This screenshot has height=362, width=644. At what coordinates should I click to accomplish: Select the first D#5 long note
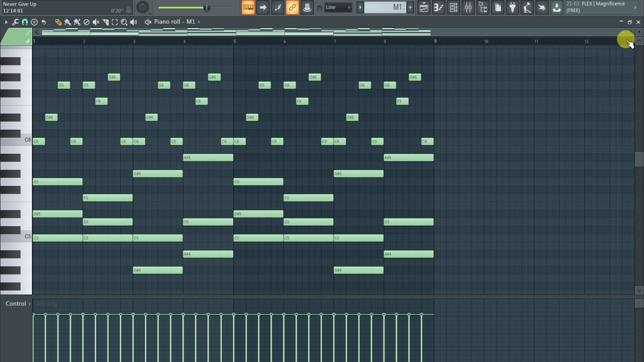point(57,214)
